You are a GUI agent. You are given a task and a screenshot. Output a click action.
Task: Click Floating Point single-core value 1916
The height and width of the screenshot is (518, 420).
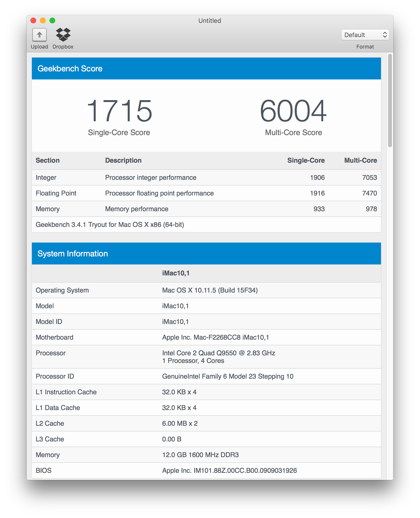point(317,193)
